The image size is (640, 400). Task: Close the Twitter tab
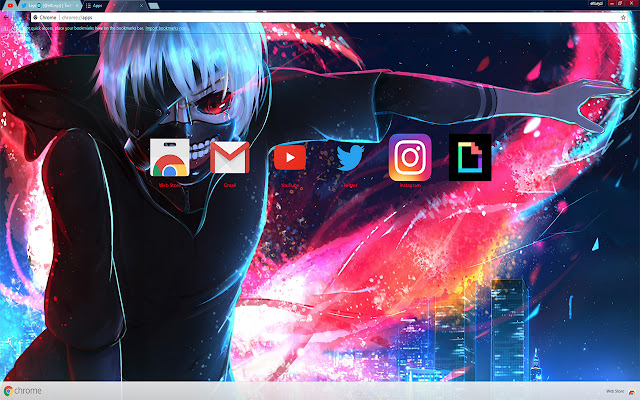pyautogui.click(x=77, y=6)
